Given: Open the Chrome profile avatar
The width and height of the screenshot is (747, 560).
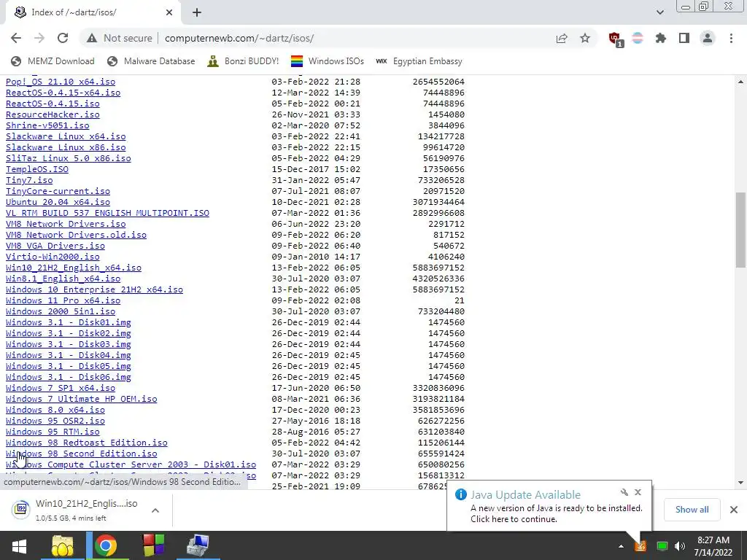Looking at the screenshot, I should [708, 38].
